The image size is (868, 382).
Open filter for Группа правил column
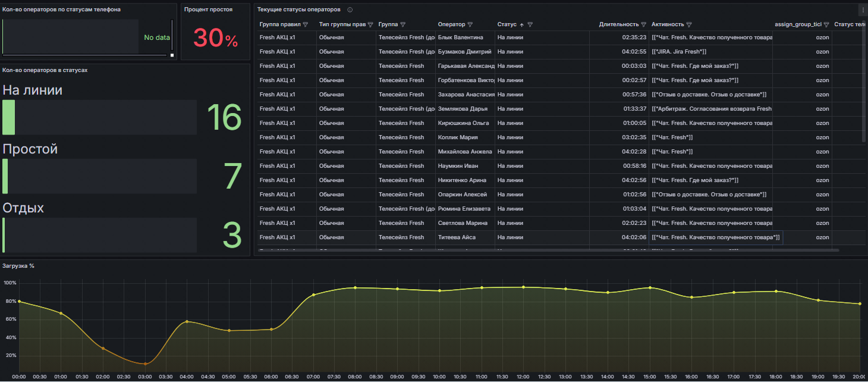click(x=306, y=24)
